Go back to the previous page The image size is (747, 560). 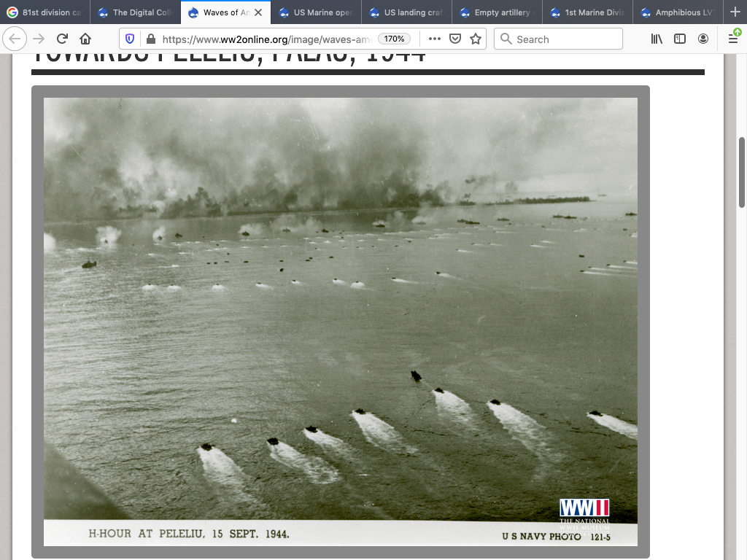pos(15,39)
